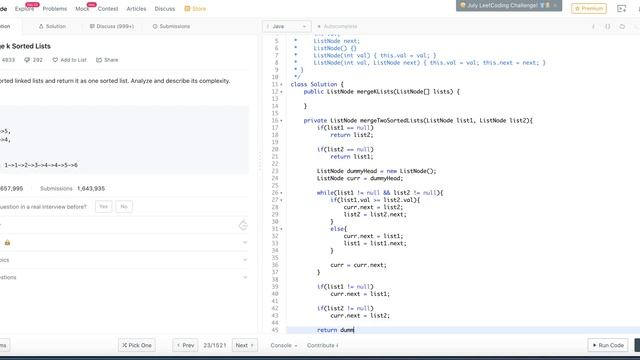Screen dimensions: 640x360
Task: Fold the while loop at line 26
Action: pos(281,193)
